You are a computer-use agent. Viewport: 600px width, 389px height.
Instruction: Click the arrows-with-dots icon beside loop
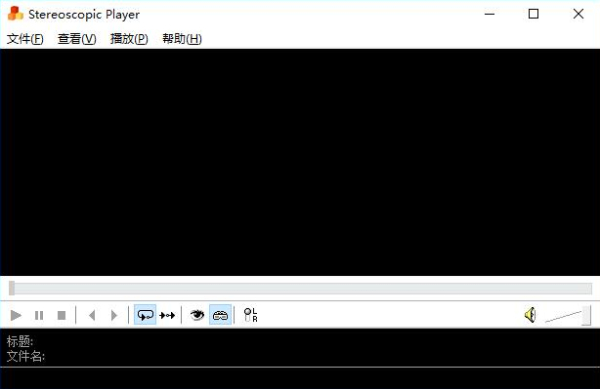[x=167, y=315]
